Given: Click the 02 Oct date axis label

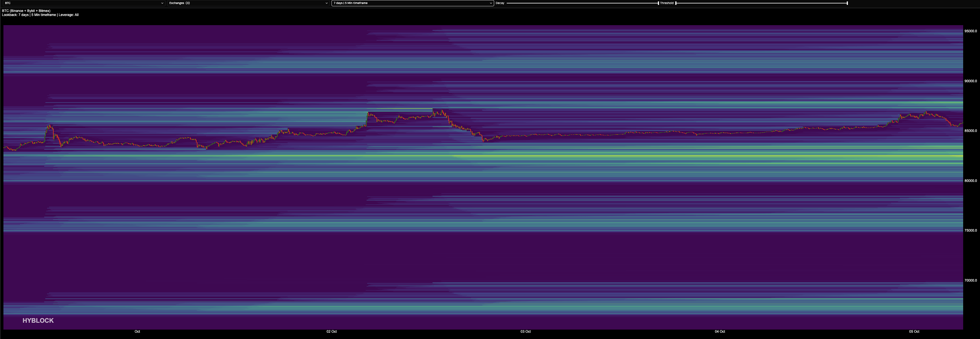Looking at the screenshot, I should (331, 332).
